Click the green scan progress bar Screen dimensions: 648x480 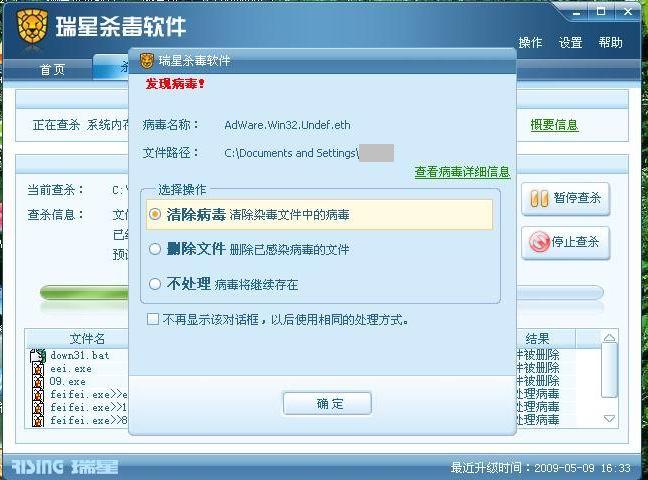[85, 293]
